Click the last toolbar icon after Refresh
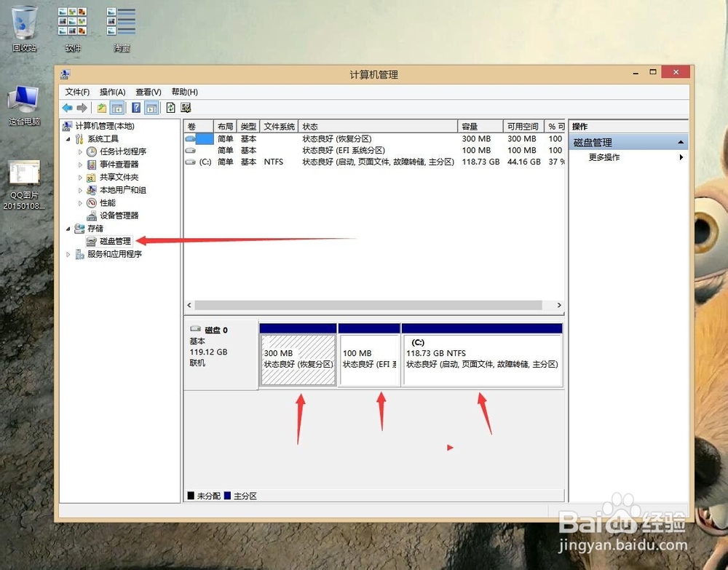Screen dimensions: 728x570 coord(186,108)
